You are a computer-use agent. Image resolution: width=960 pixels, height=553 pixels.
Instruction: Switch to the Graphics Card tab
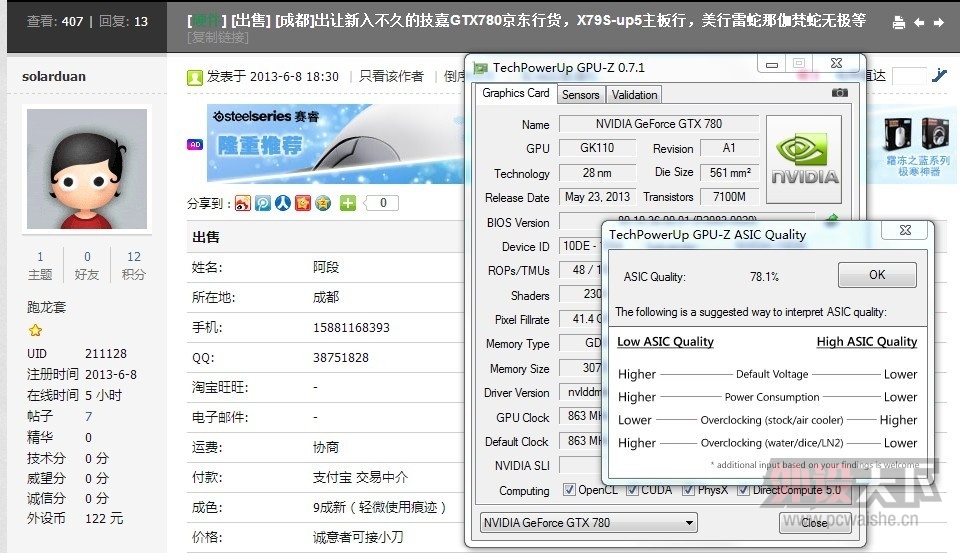(516, 93)
